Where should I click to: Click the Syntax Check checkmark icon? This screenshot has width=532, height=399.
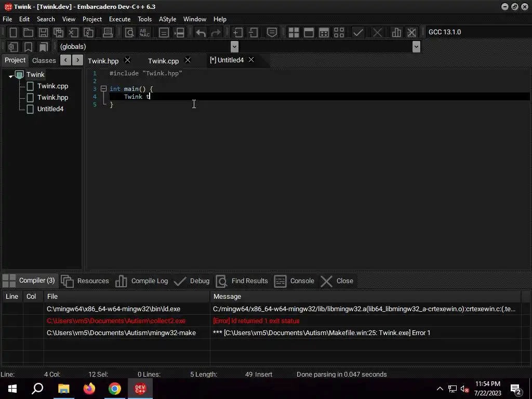pyautogui.click(x=358, y=33)
